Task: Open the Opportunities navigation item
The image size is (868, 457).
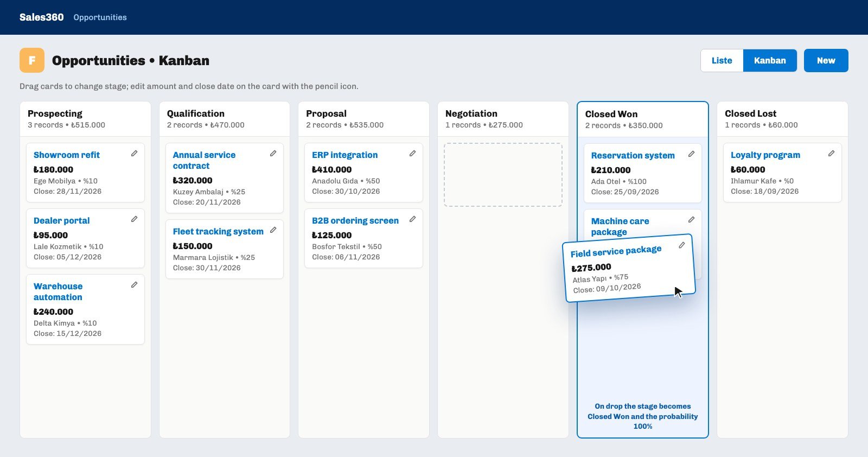Action: pos(100,17)
